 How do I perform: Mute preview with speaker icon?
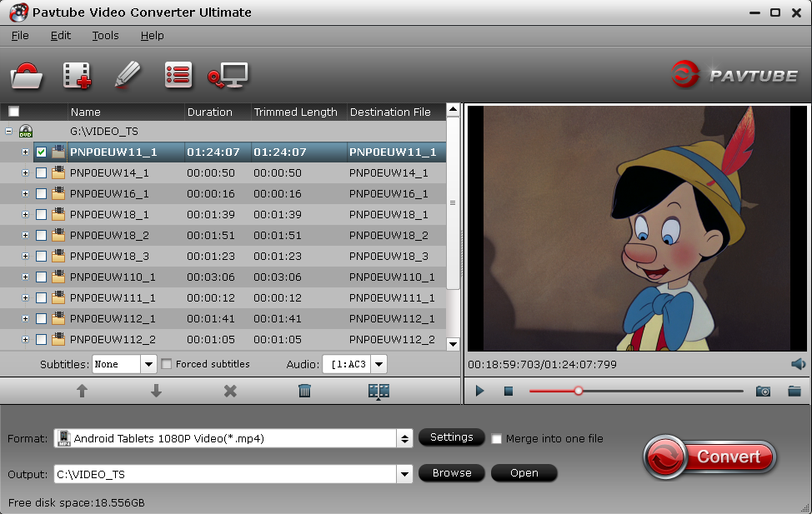point(798,364)
